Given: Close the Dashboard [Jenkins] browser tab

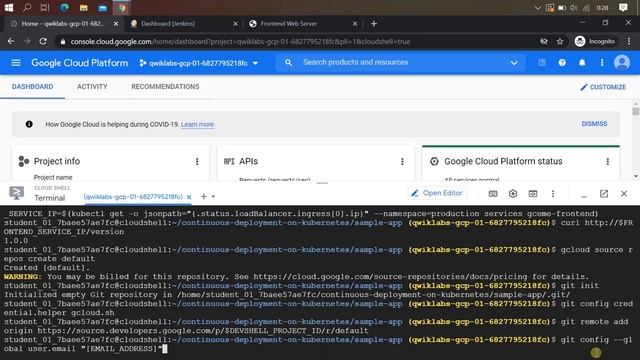Looking at the screenshot, I should point(235,24).
